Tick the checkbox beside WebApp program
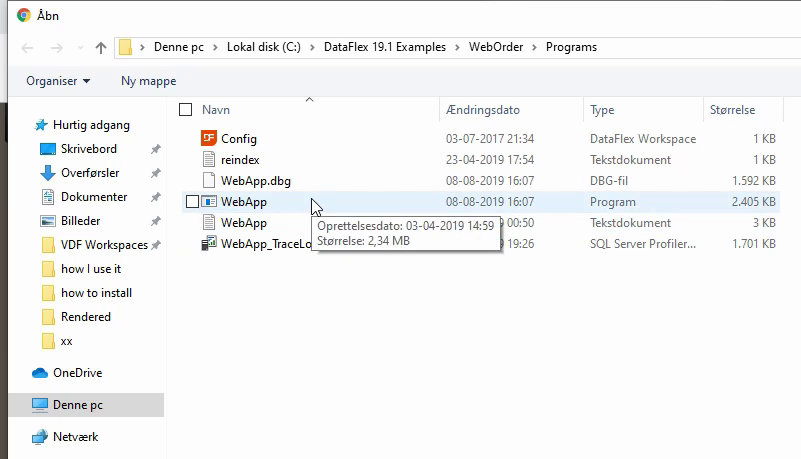 coord(192,202)
